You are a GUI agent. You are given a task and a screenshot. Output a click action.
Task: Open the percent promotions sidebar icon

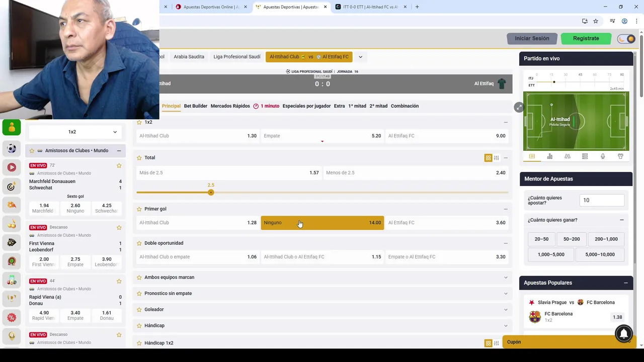(x=12, y=318)
